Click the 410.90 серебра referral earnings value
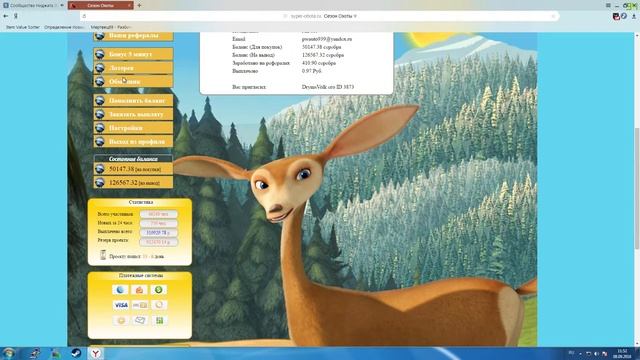 [319, 63]
